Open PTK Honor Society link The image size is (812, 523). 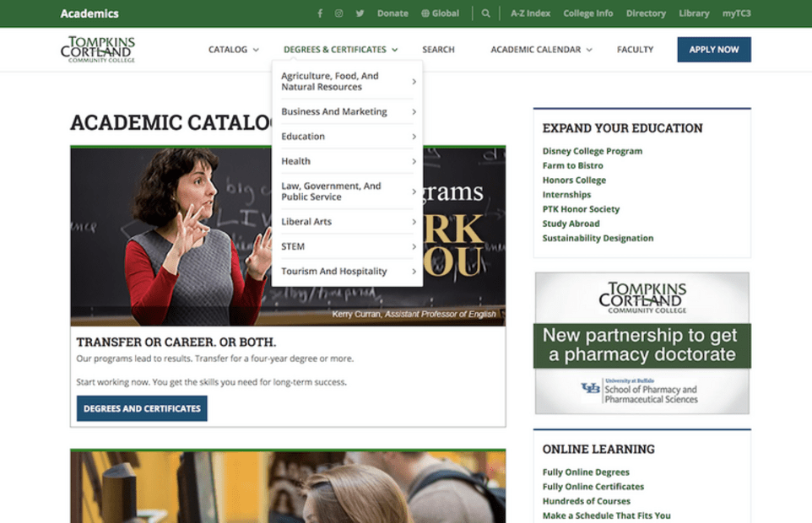pos(581,209)
